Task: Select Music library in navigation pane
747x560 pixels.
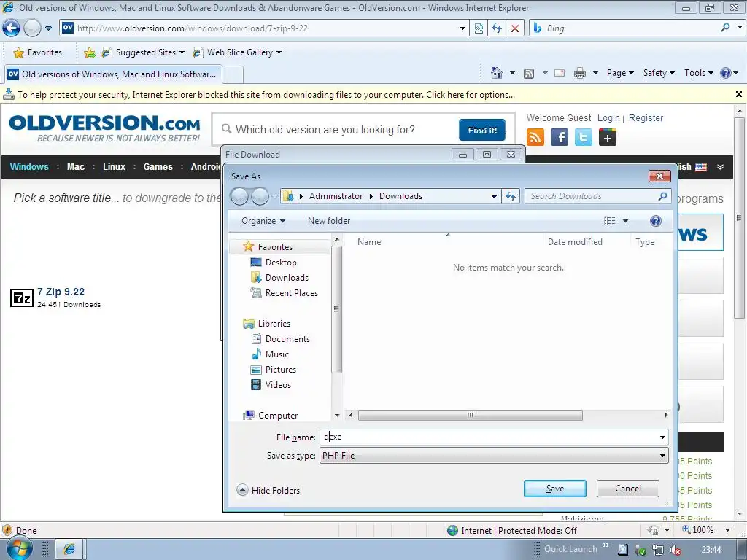Action: [276, 354]
